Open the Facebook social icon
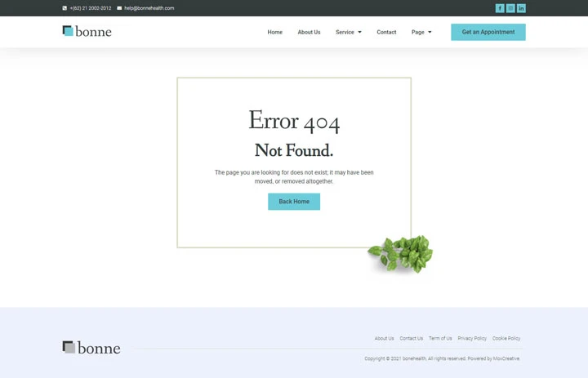The image size is (588, 378). [500, 8]
